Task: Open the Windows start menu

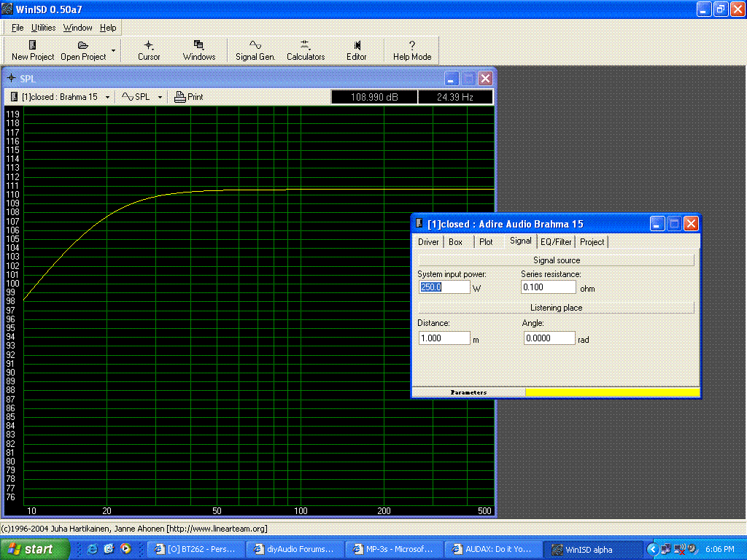Action: [34, 549]
